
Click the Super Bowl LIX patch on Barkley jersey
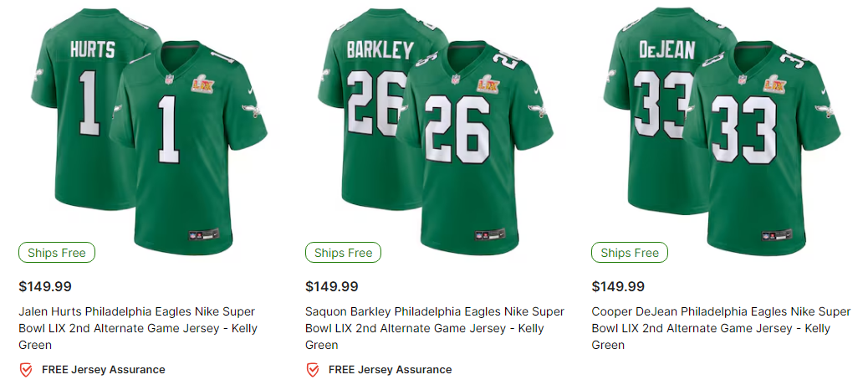tap(488, 84)
